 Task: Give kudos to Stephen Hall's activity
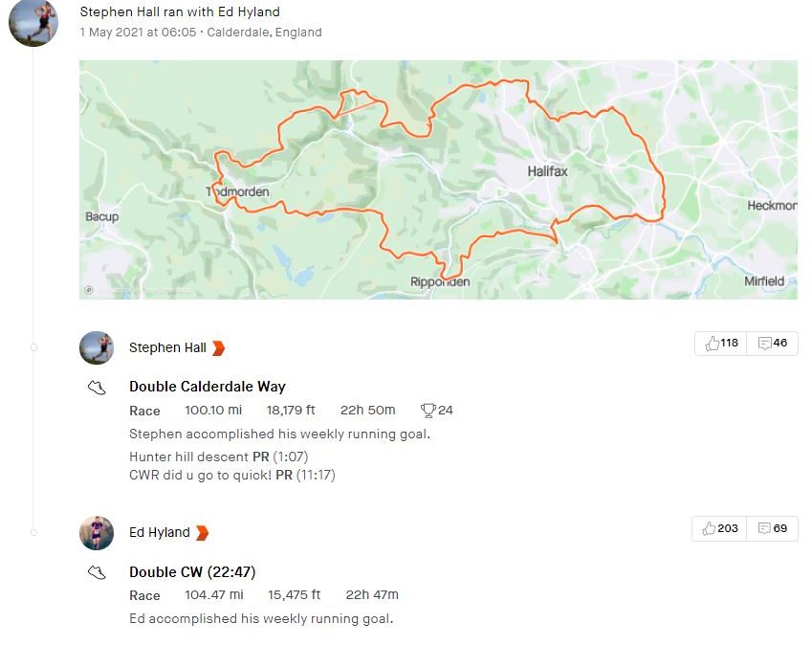pyautogui.click(x=713, y=344)
